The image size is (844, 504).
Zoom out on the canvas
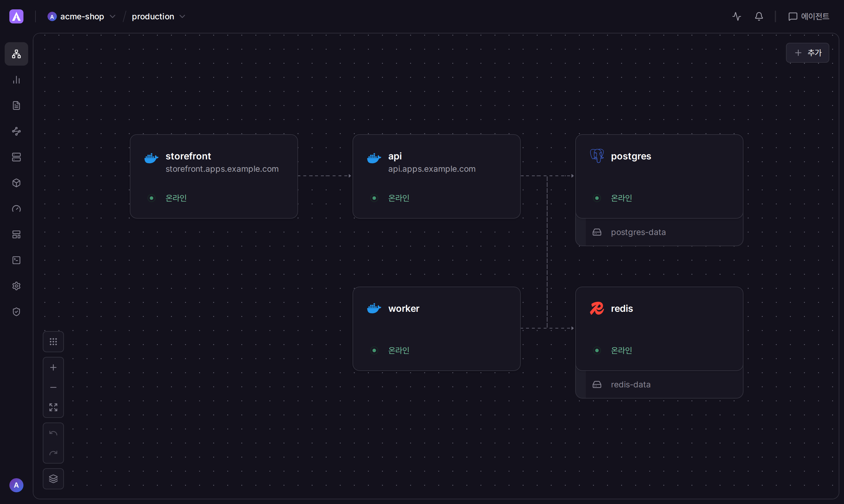coord(53,387)
